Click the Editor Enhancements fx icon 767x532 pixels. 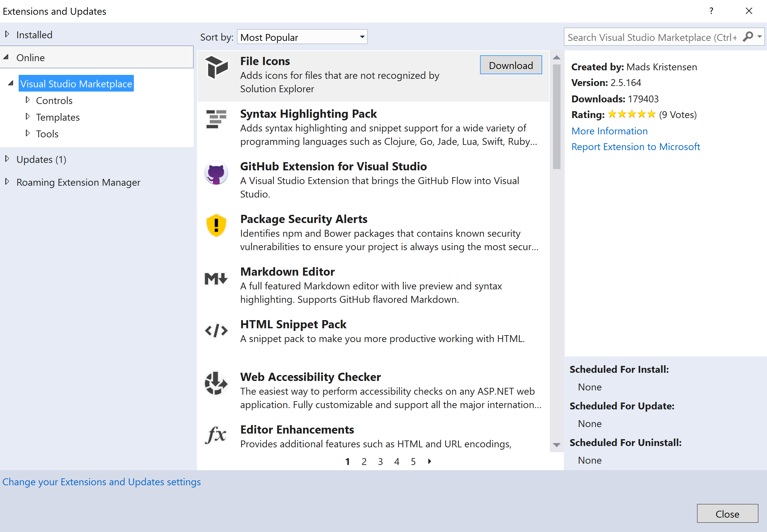click(x=216, y=435)
